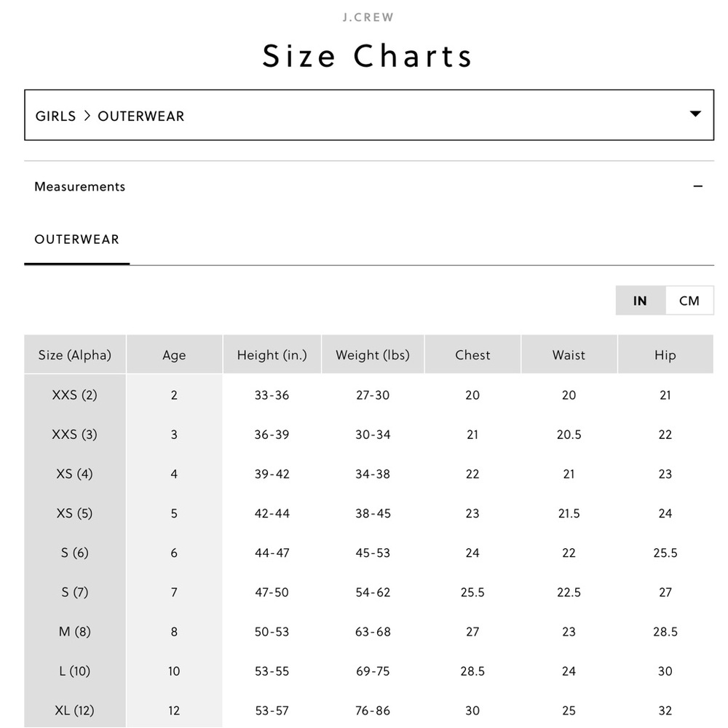
Task: Click the chevron between GIRLS and OUTERWEAR
Action: coord(87,116)
